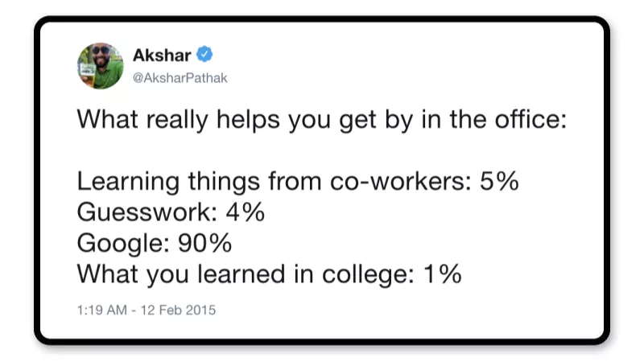The height and width of the screenshot is (362, 644).
Task: Click the 5% figure
Action: click(499, 182)
